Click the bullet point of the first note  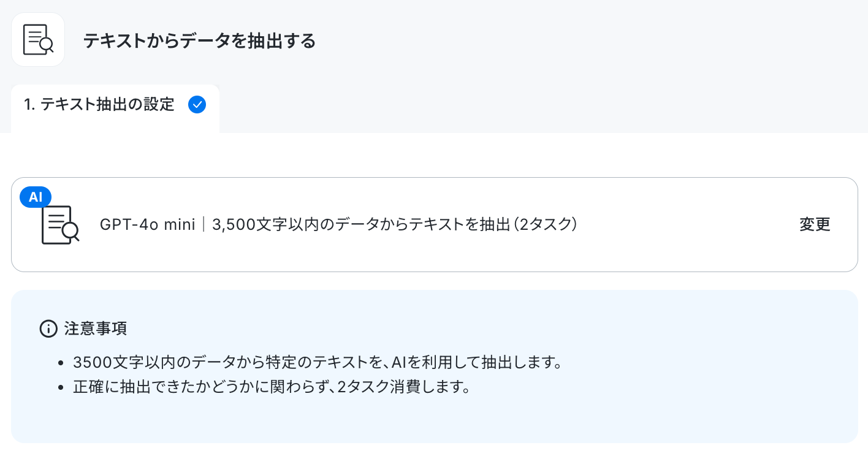(x=60, y=363)
